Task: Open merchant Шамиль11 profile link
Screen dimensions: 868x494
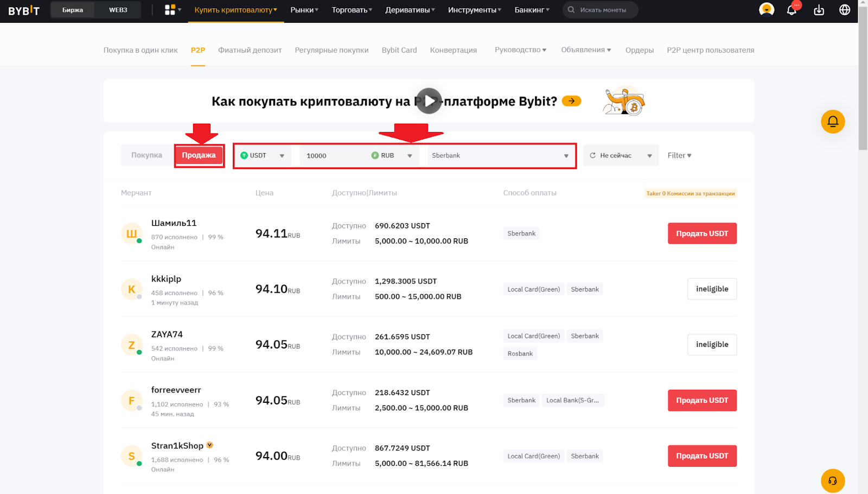Action: 174,223
